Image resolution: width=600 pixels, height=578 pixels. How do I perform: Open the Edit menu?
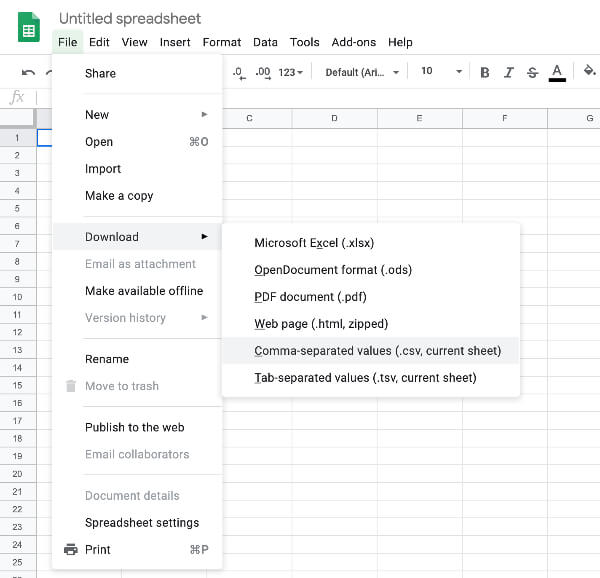99,42
